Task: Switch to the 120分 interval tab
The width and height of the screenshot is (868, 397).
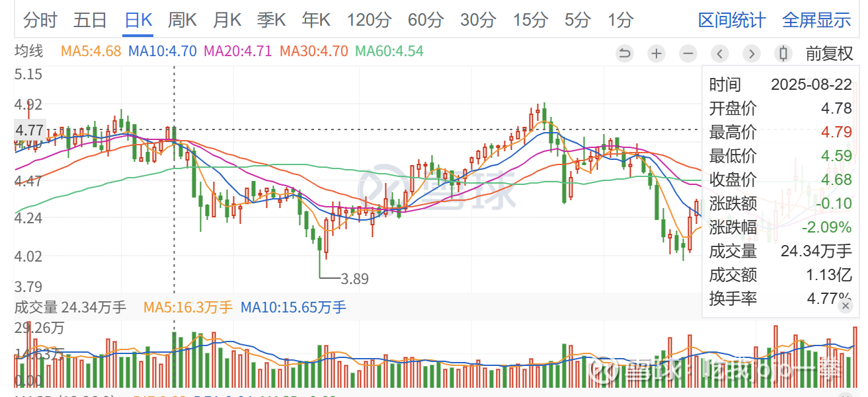Action: pos(369,20)
